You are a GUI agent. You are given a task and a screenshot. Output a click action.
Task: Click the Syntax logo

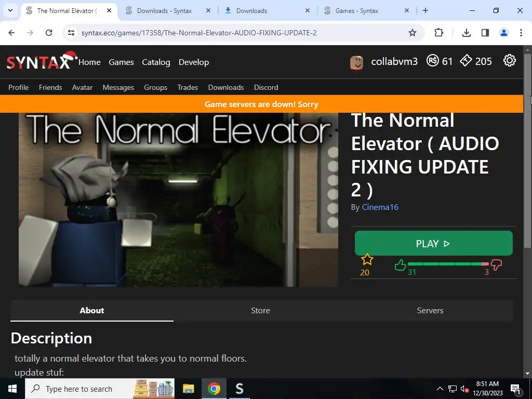click(42, 61)
